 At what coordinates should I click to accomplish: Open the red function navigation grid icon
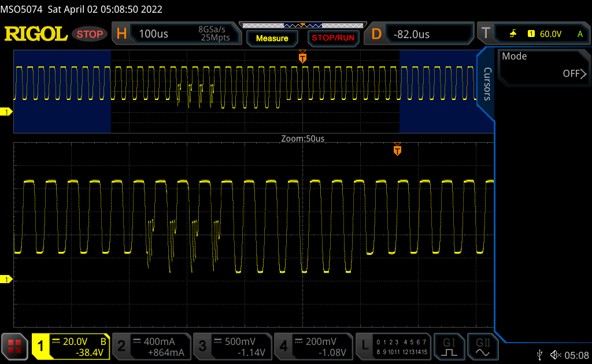tap(14, 346)
